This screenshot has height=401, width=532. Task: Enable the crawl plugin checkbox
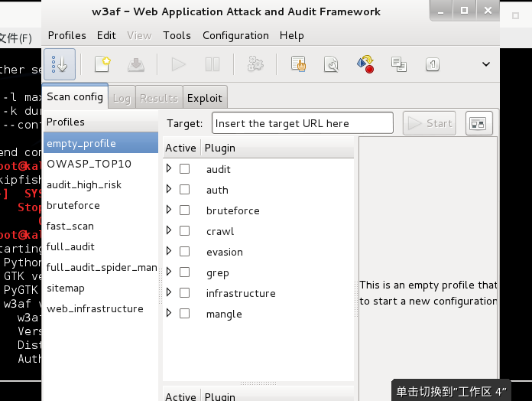pos(184,231)
